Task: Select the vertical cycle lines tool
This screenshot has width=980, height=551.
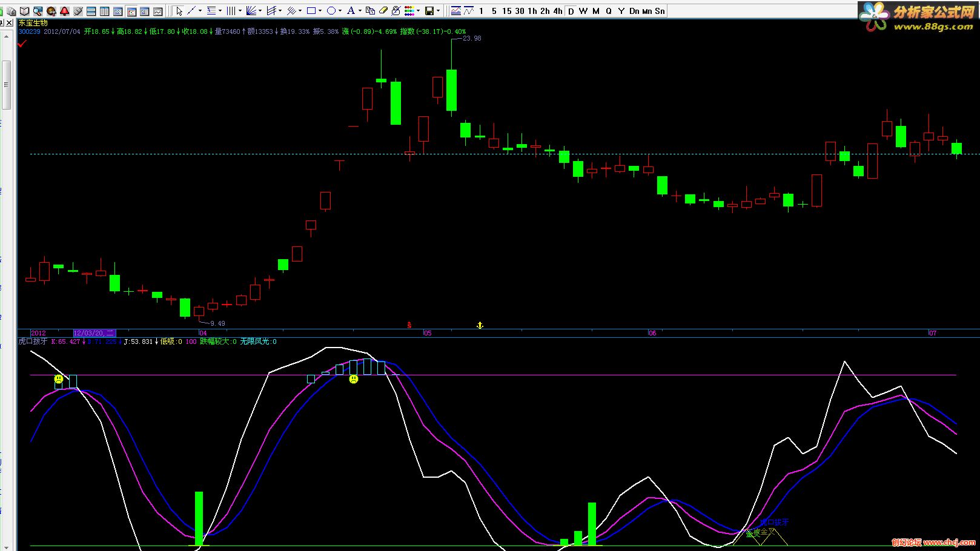Action: point(231,11)
